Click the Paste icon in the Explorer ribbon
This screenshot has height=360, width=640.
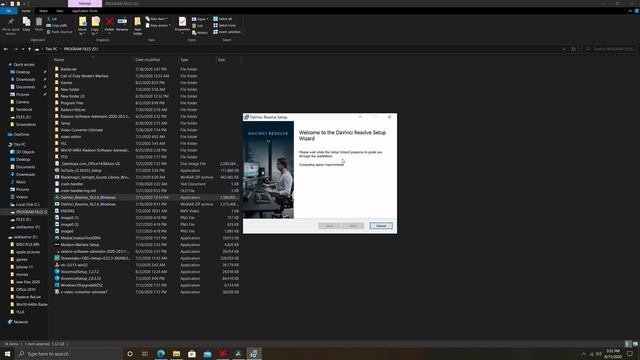[39, 24]
